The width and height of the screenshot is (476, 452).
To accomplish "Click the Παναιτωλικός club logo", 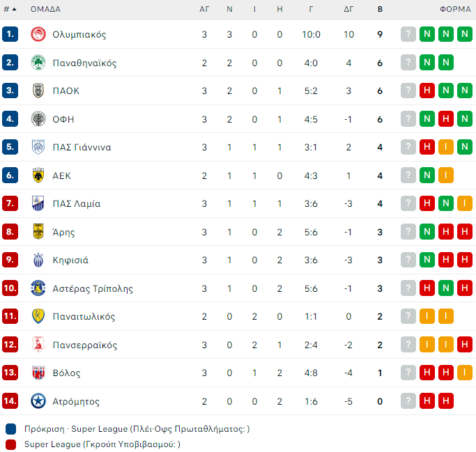I will pyautogui.click(x=38, y=316).
